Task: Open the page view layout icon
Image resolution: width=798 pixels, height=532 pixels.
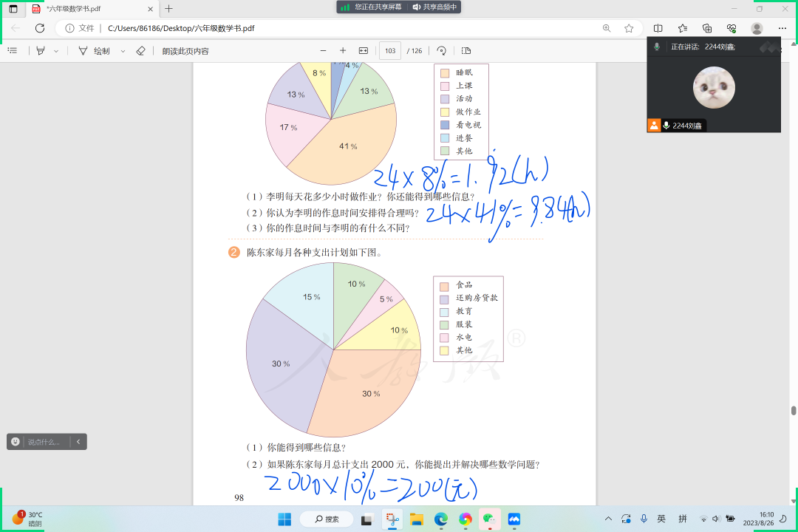Action: tap(465, 51)
